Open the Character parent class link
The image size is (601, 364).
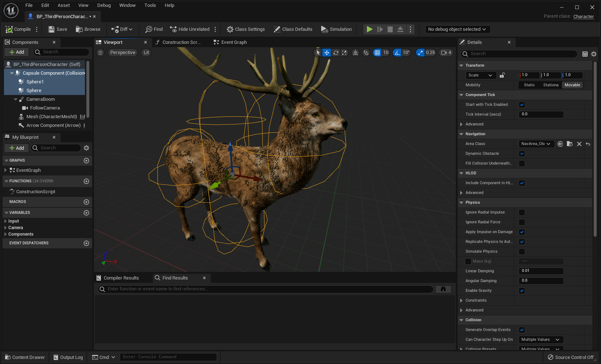point(584,17)
